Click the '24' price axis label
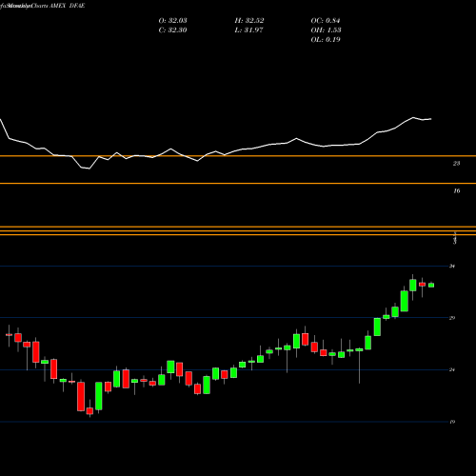This screenshot has width=476, height=476. click(x=452, y=369)
